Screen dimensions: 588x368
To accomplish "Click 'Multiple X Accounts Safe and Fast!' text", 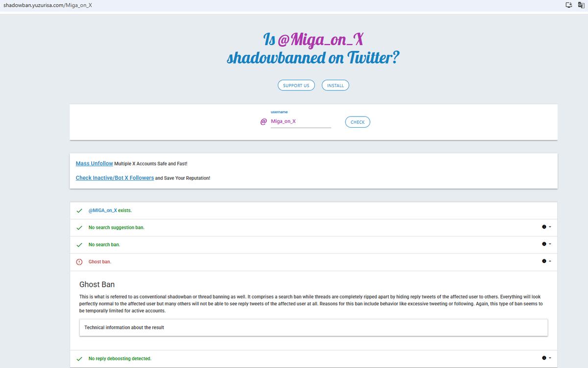I will tap(151, 163).
